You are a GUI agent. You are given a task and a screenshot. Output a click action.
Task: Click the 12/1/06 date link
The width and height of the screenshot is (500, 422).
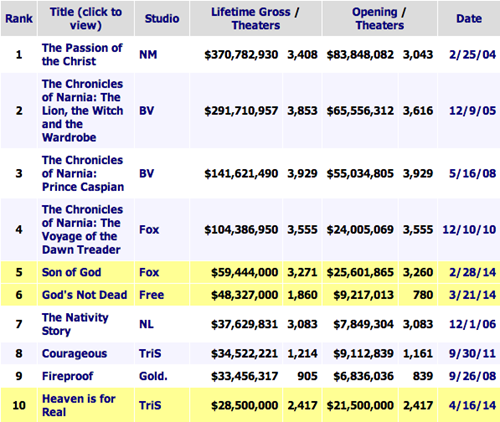coord(472,324)
